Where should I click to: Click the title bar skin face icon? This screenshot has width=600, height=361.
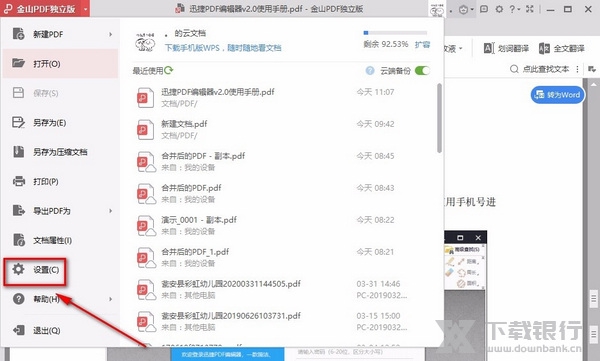[463, 9]
